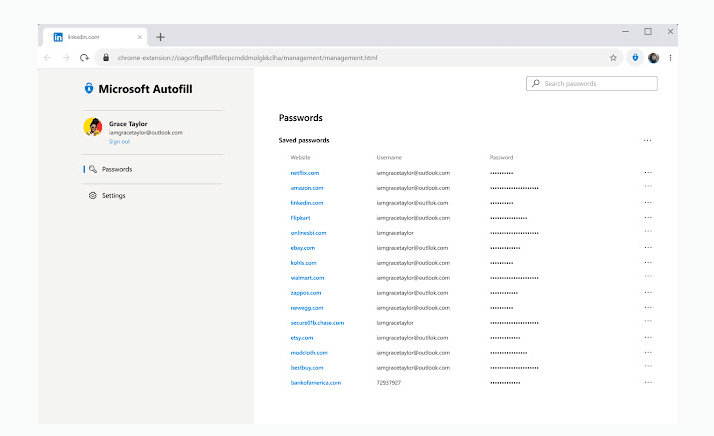
Task: Open more options for ebay.com row
Action: (x=648, y=247)
